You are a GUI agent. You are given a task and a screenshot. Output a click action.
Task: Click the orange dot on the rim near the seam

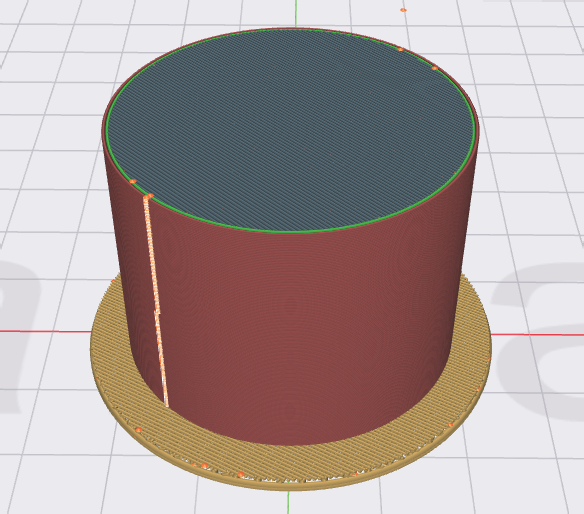133,181
